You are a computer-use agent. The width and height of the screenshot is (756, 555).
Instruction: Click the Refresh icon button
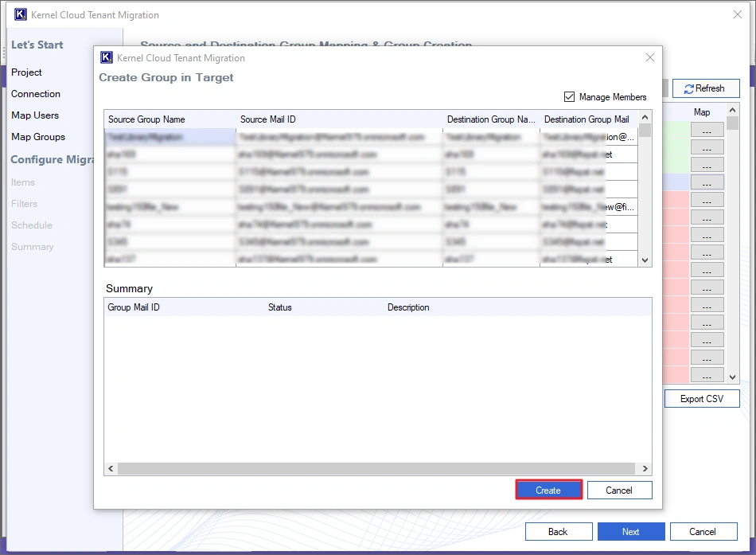(x=705, y=88)
